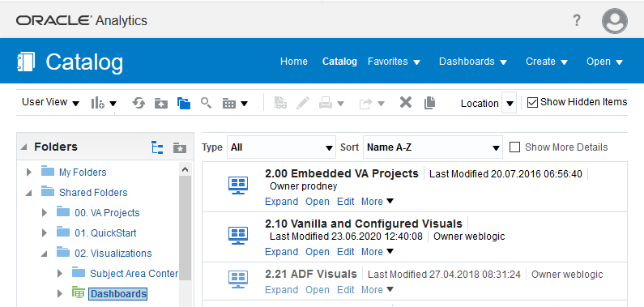Click Expand under 2.21 ADF Visuals
Viewport: 644px width, 307px height.
point(281,290)
